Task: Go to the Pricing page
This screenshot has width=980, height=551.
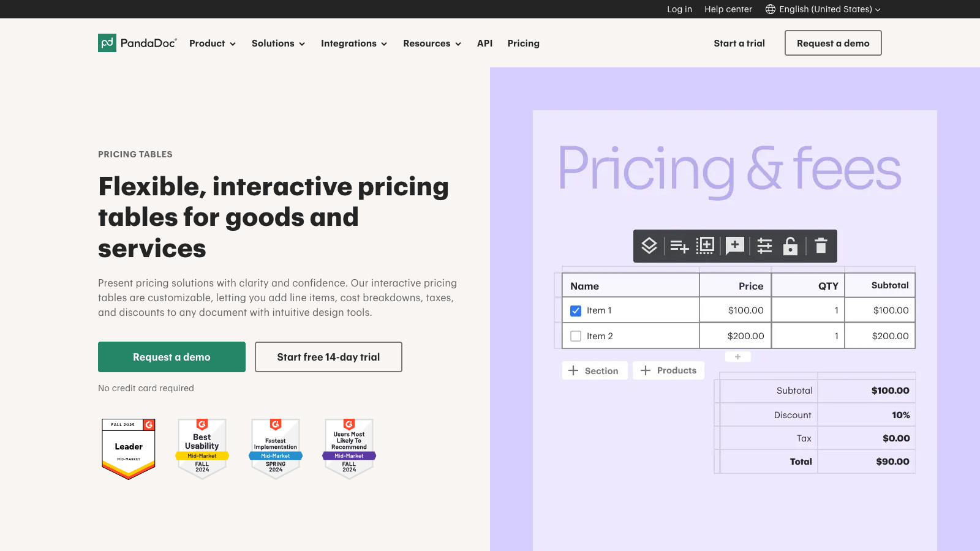Action: pyautogui.click(x=523, y=43)
